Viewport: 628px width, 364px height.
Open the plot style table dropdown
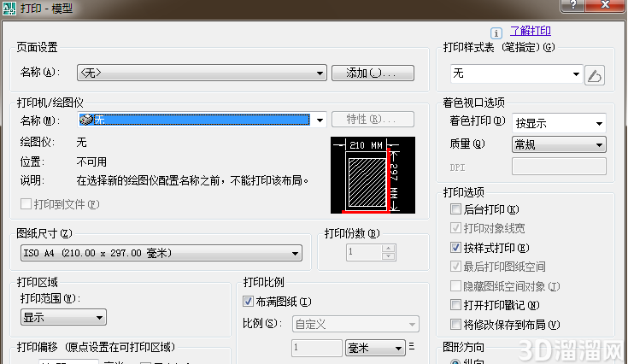coord(516,73)
